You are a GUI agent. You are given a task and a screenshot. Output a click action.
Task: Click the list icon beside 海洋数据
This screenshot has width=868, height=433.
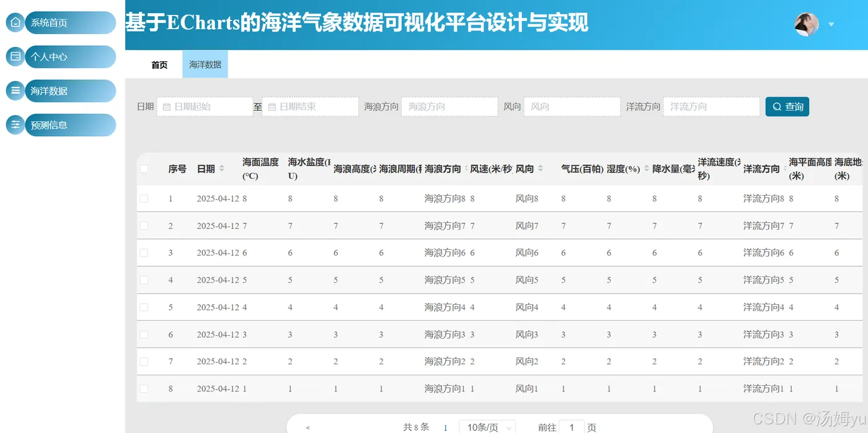coord(15,90)
